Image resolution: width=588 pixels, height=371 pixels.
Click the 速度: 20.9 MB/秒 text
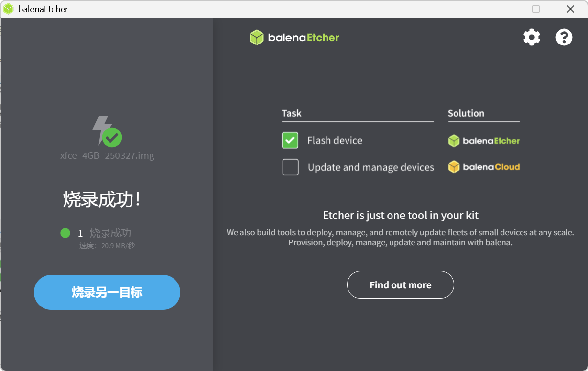tap(107, 246)
